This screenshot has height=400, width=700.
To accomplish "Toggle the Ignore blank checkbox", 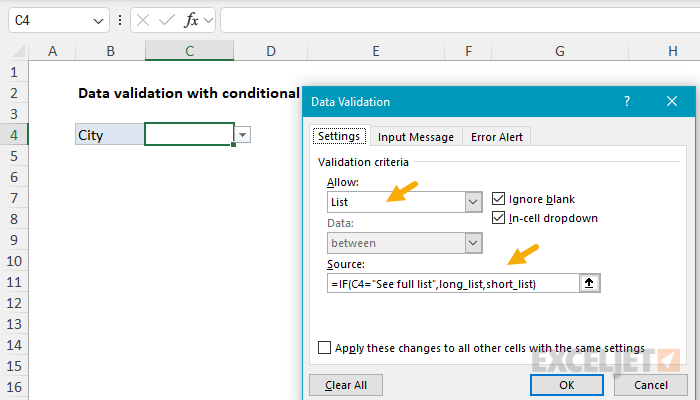I will click(498, 199).
